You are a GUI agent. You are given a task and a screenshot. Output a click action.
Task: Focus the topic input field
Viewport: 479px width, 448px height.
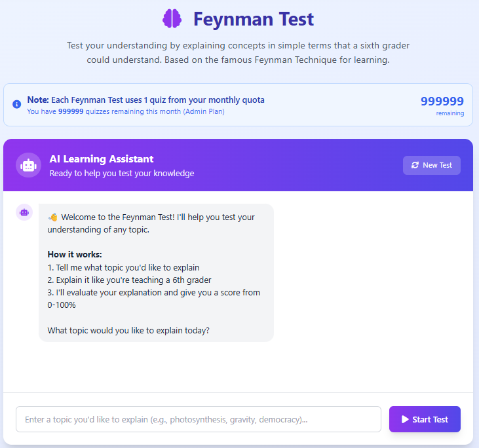click(x=199, y=419)
